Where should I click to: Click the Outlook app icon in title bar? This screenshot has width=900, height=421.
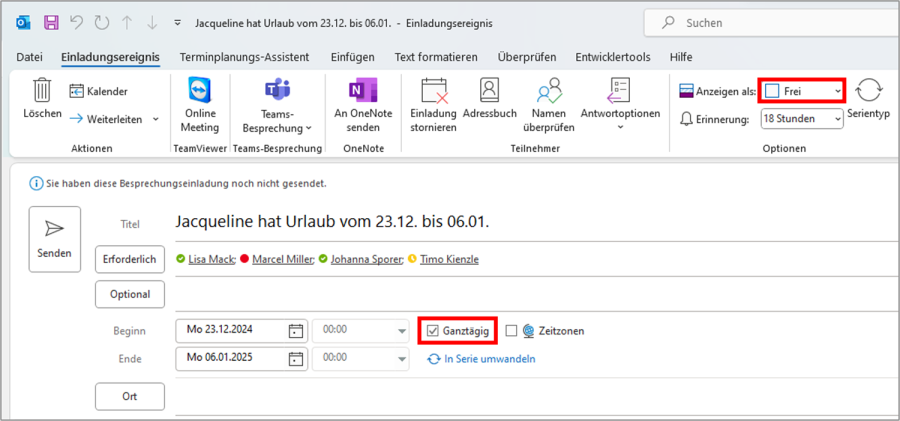pyautogui.click(x=23, y=23)
